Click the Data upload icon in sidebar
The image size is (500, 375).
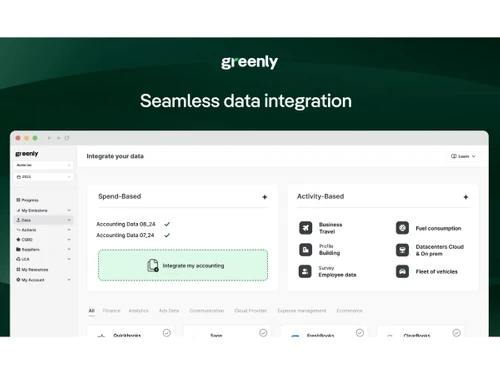18,220
